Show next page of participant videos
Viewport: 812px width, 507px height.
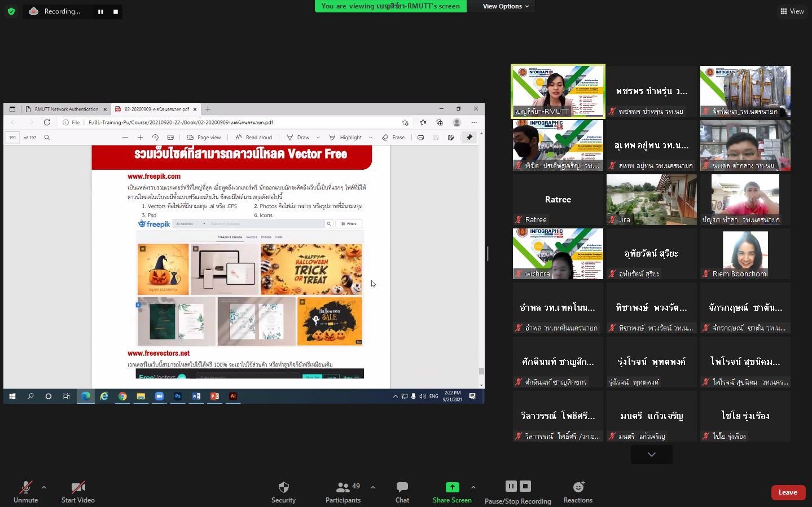[x=651, y=455]
